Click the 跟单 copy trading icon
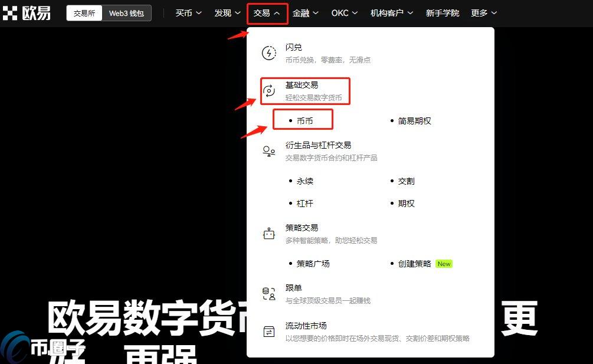593x364 pixels. click(x=268, y=294)
